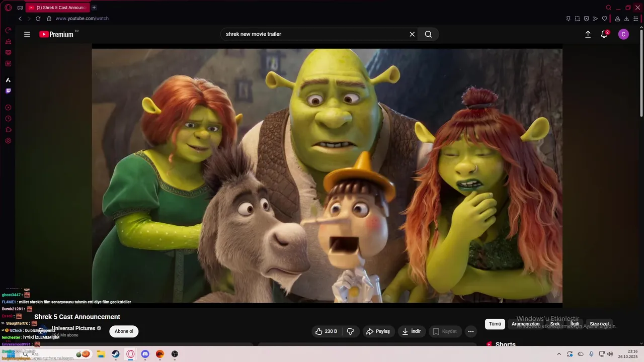Share the video via 'Paylaş'
The image size is (644, 362).
[378, 331]
